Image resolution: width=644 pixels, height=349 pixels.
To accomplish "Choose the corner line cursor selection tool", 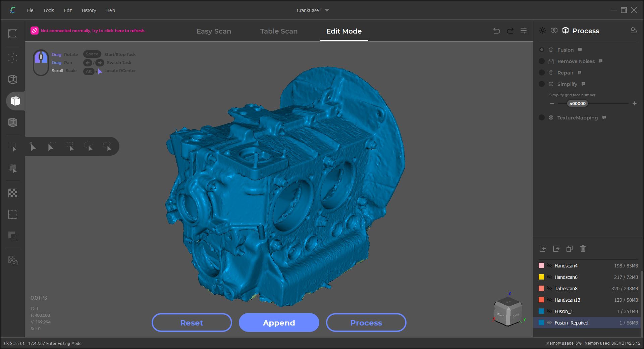I will coord(51,147).
